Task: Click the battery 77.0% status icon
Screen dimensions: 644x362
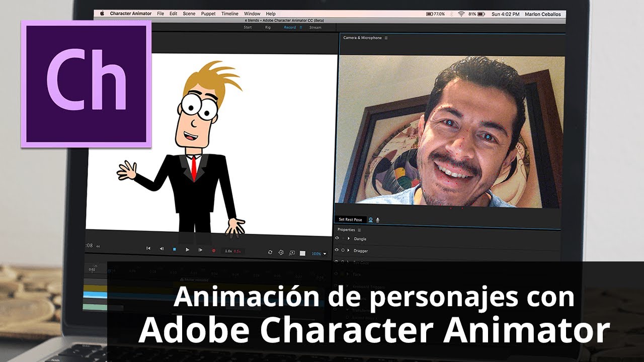Action: tap(436, 14)
